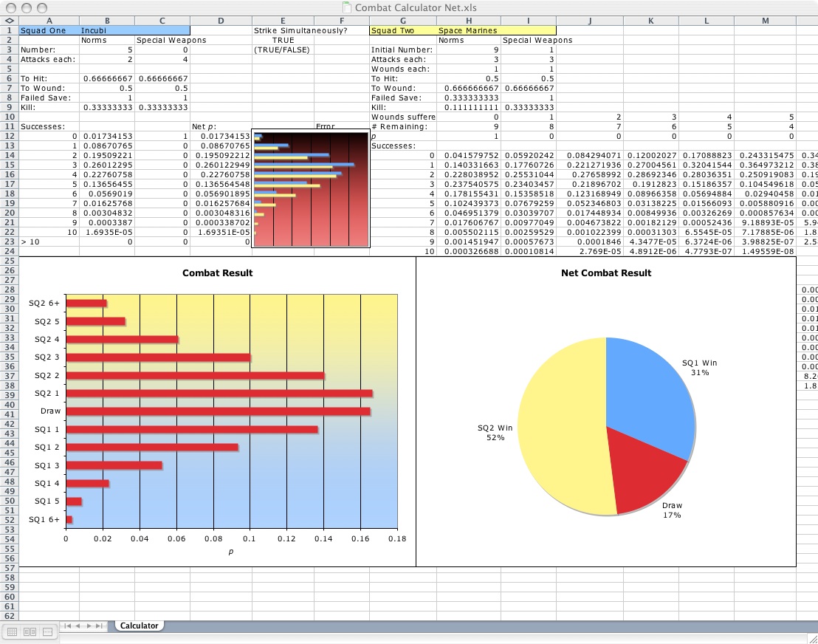Click the window resize grip corner

point(812,638)
